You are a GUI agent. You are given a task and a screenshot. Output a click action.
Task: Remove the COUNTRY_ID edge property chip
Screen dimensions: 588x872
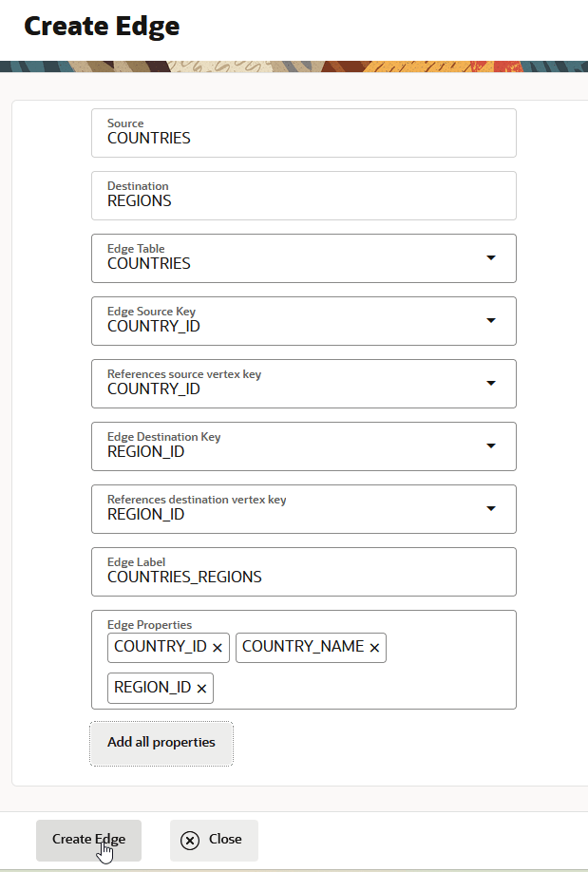pyautogui.click(x=218, y=648)
